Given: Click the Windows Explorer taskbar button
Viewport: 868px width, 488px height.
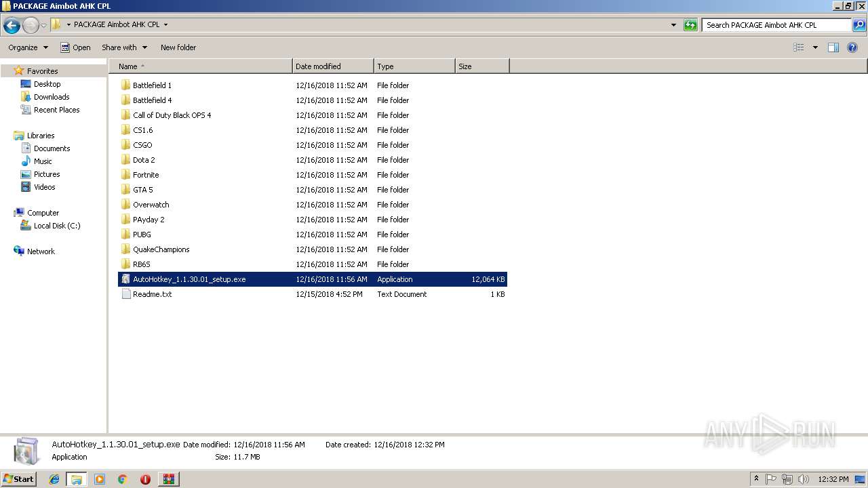Looking at the screenshot, I should click(77, 479).
